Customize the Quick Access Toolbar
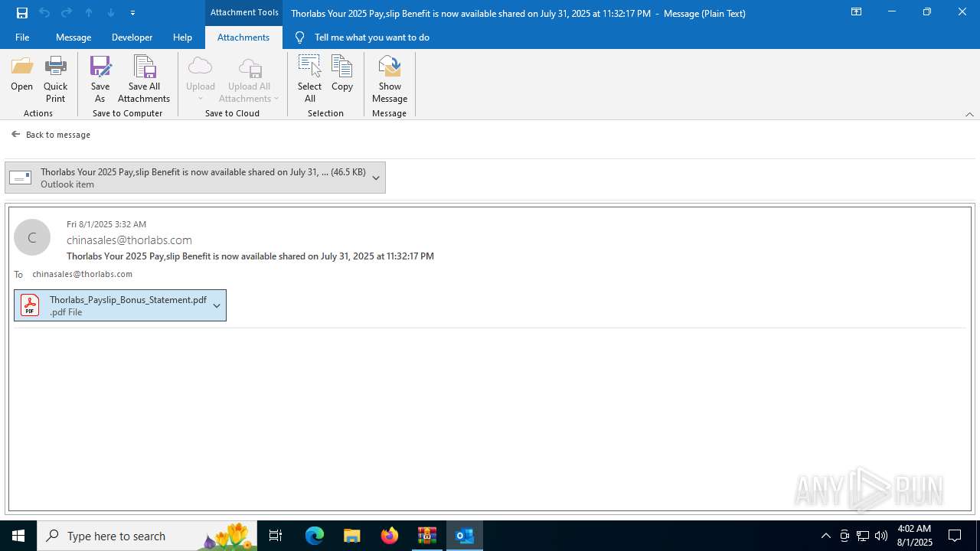The width and height of the screenshot is (980, 551). tap(132, 12)
